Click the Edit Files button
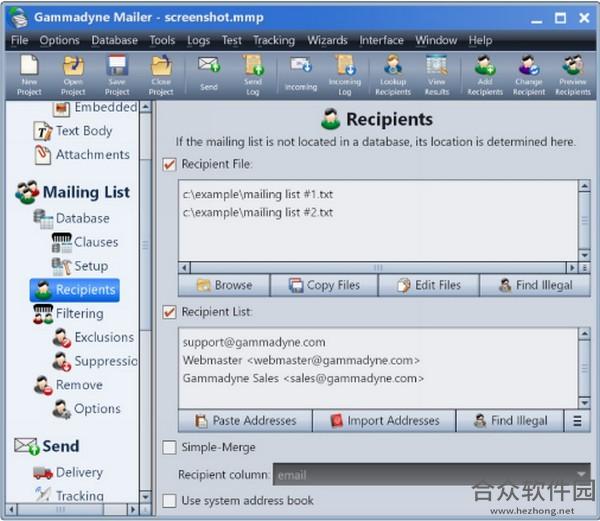This screenshot has width=600, height=521. 429,285
